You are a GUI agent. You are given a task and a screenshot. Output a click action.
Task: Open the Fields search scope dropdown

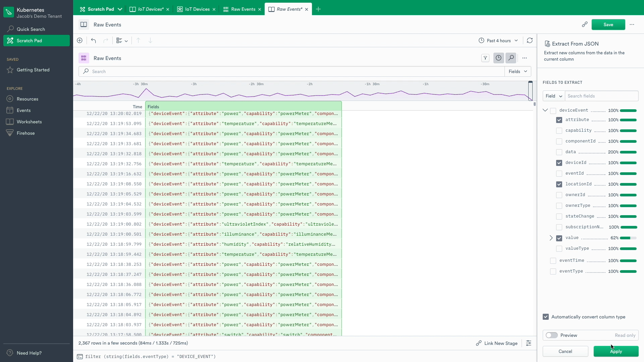(x=518, y=71)
